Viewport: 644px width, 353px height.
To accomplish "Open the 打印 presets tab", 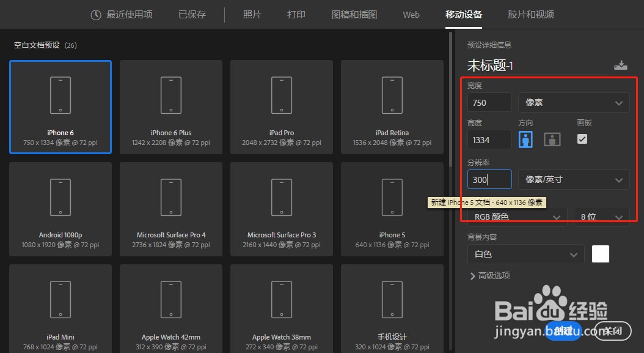I will click(x=296, y=15).
